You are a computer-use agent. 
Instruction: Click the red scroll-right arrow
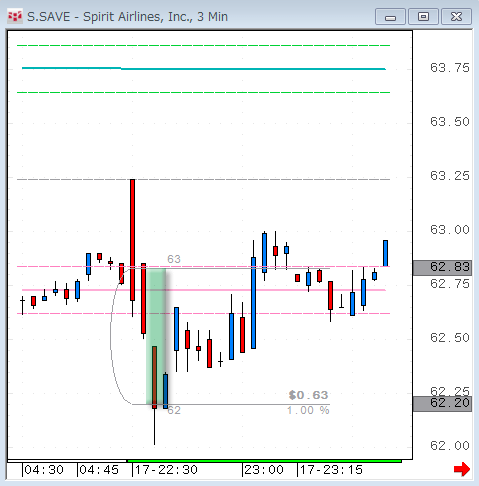click(462, 469)
